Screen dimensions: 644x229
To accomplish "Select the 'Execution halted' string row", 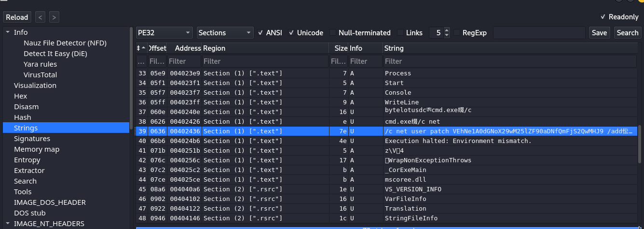I will click(x=386, y=141).
